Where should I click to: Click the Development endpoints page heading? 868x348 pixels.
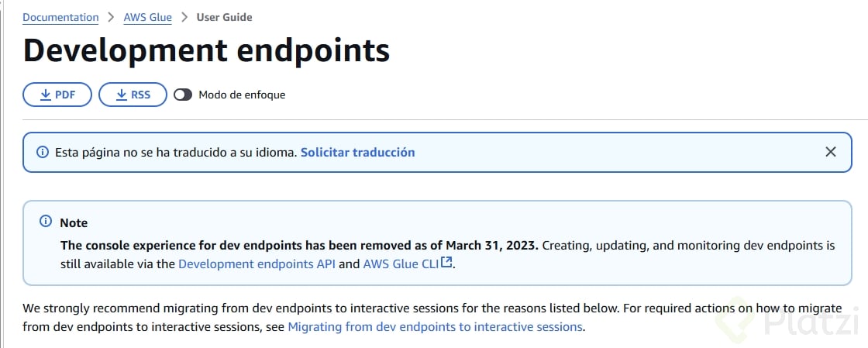pyautogui.click(x=206, y=50)
